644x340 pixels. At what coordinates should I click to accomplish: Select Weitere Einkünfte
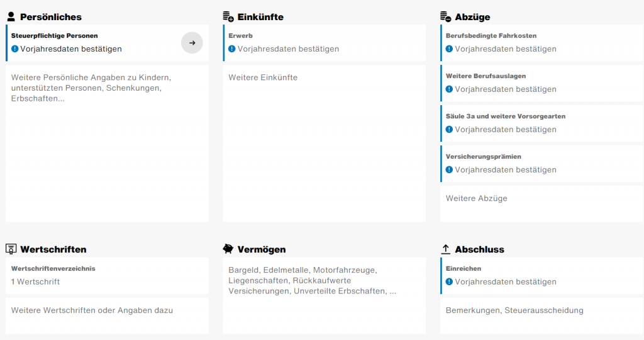(325, 144)
